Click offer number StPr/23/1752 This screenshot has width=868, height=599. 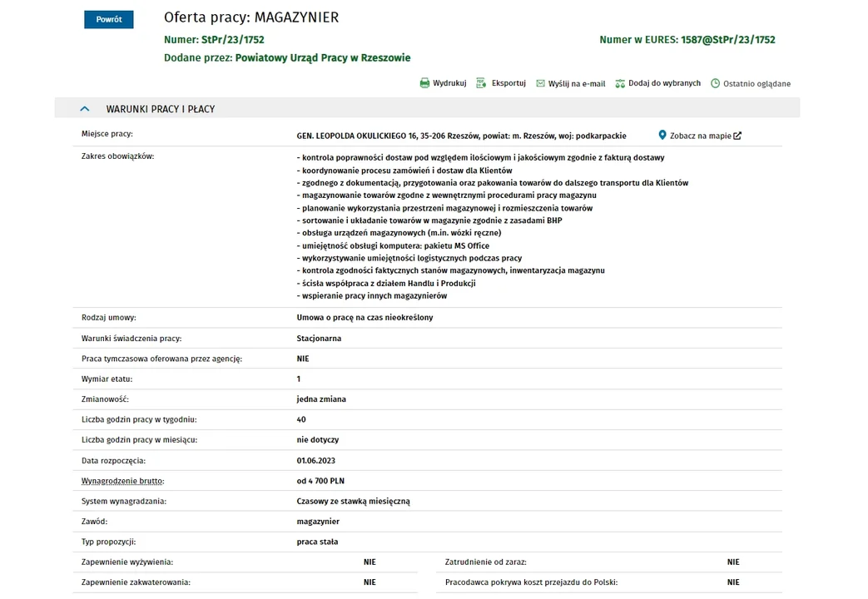pos(232,40)
